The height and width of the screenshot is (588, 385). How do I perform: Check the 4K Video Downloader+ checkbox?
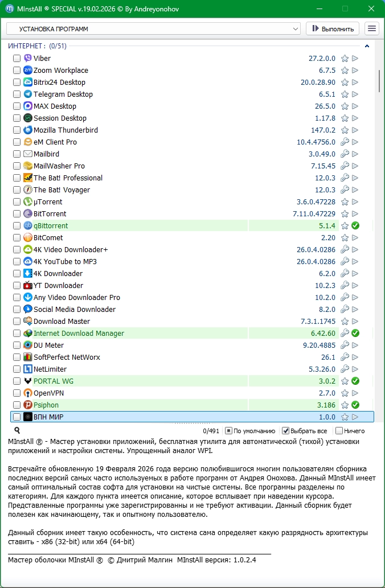pyautogui.click(x=17, y=249)
